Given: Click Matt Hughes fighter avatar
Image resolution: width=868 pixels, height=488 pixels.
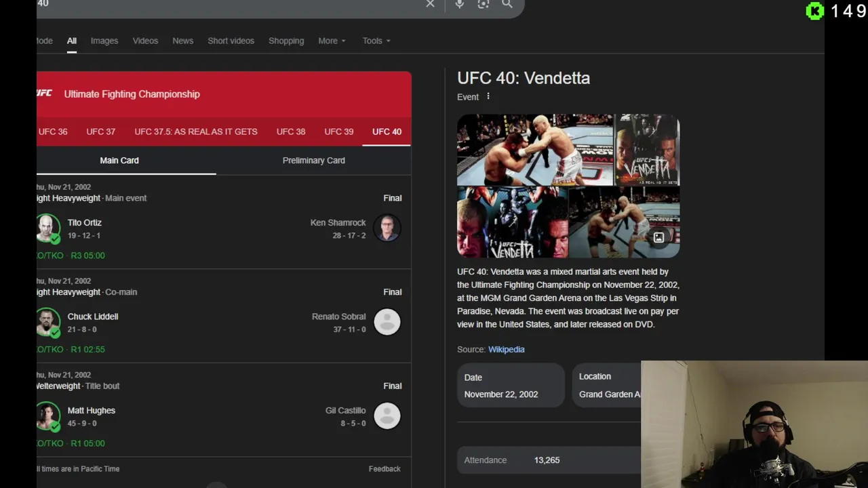Looking at the screenshot, I should tap(47, 416).
